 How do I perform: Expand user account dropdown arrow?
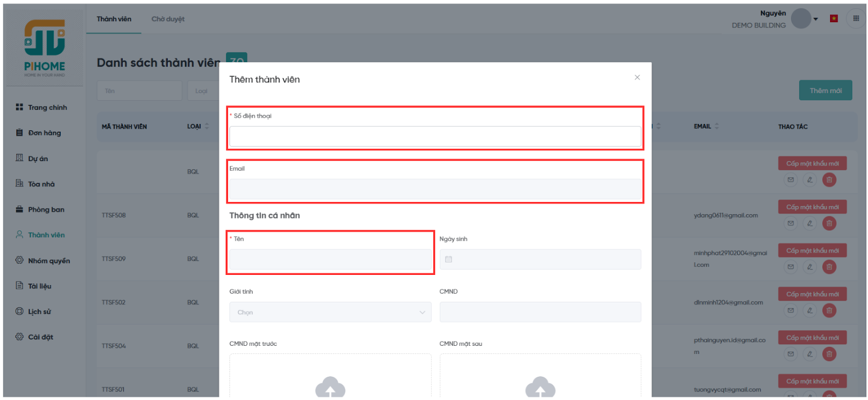pyautogui.click(x=815, y=19)
